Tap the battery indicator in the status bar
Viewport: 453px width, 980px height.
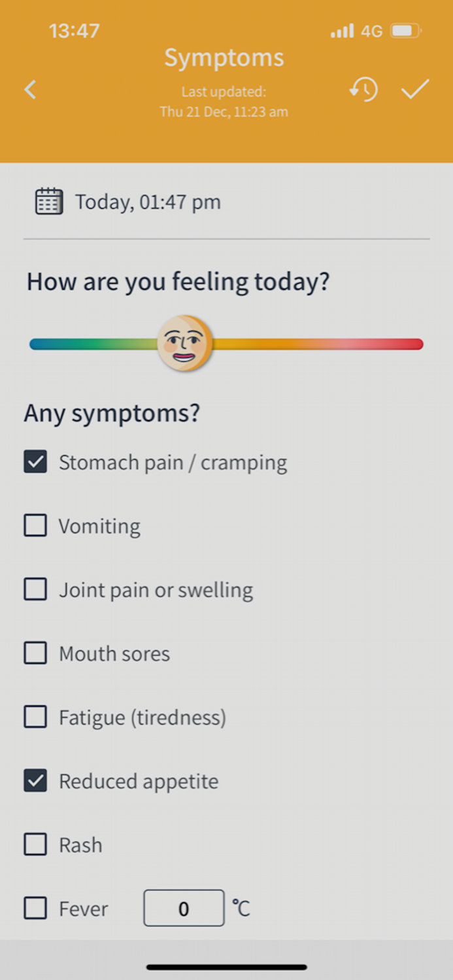click(406, 29)
